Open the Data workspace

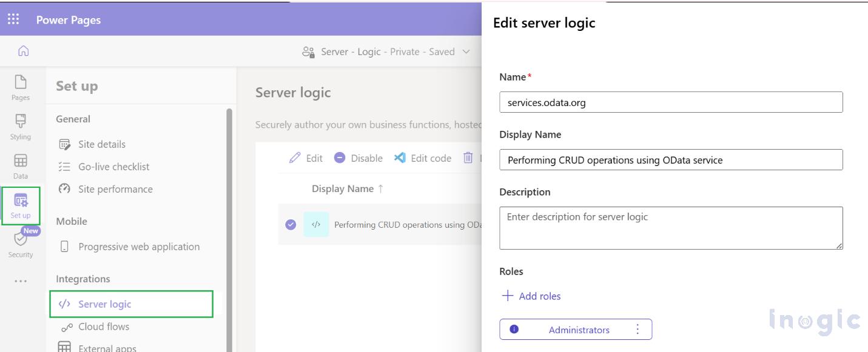[21, 167]
